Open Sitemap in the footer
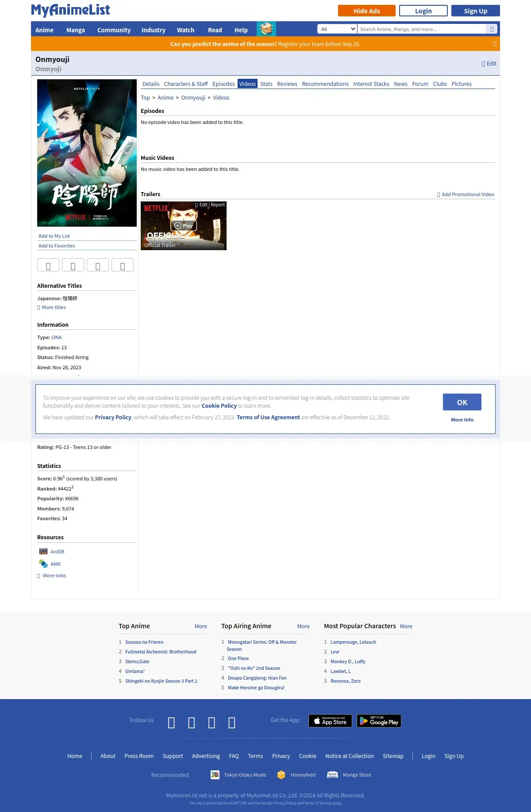 (393, 756)
